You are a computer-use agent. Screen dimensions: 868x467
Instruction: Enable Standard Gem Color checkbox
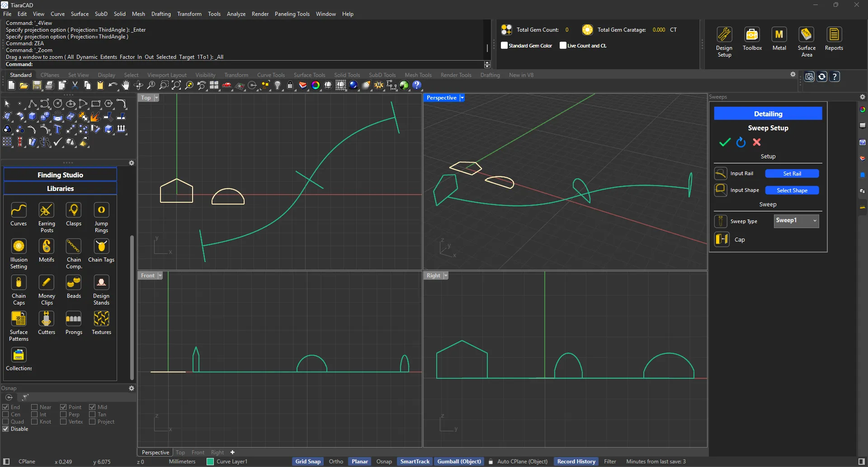pos(505,46)
